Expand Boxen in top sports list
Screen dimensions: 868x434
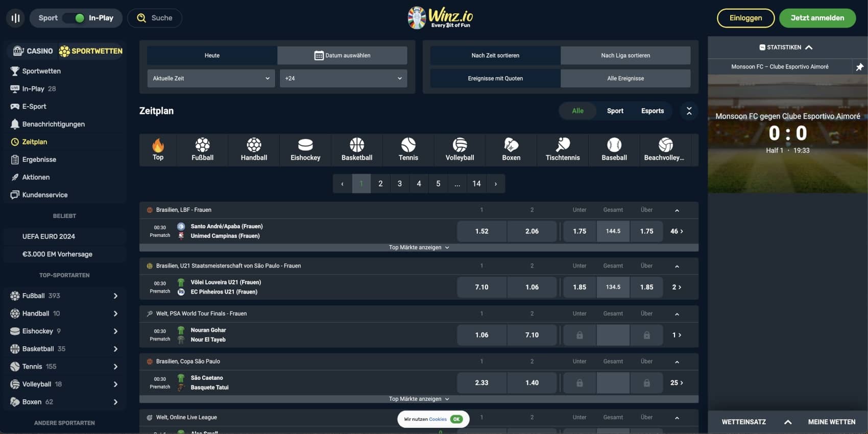115,402
